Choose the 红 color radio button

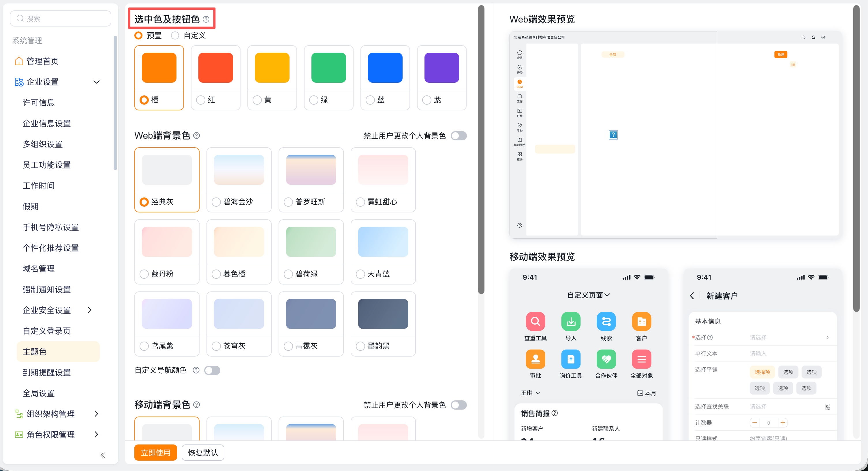coord(200,100)
